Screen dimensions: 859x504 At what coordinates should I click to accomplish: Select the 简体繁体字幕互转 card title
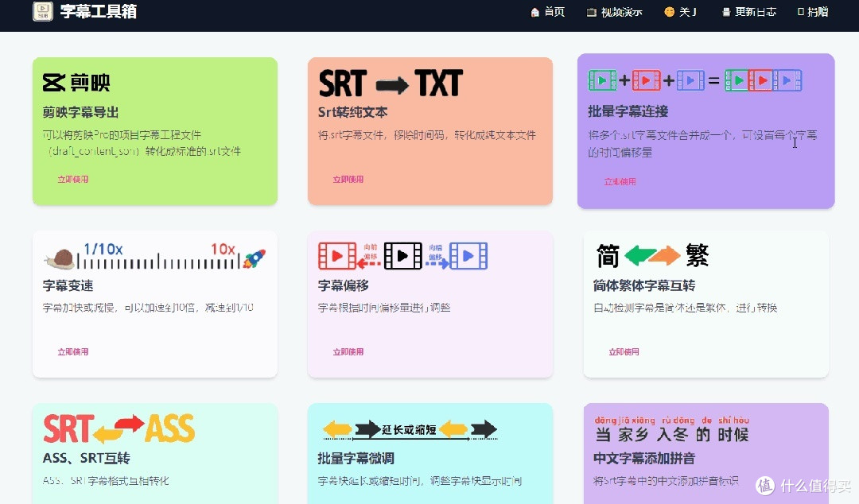point(644,285)
